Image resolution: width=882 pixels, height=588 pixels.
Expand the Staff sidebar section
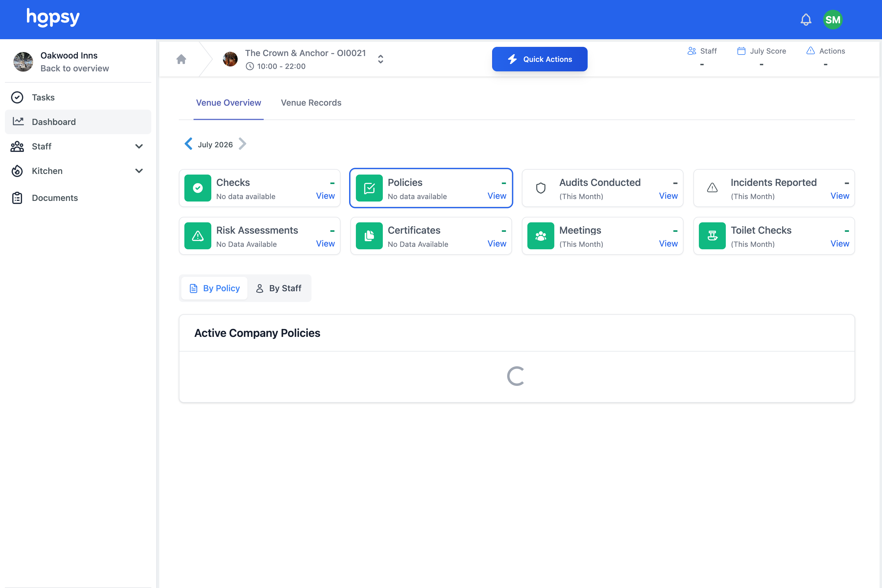pyautogui.click(x=139, y=146)
